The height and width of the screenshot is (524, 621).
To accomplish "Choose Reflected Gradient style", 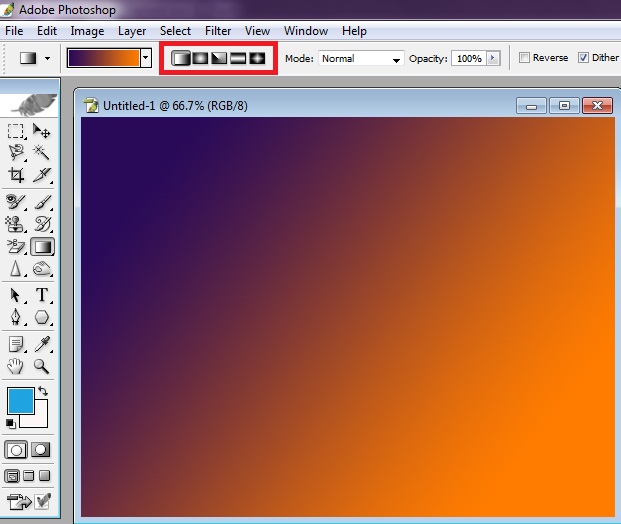I will pyautogui.click(x=238, y=59).
